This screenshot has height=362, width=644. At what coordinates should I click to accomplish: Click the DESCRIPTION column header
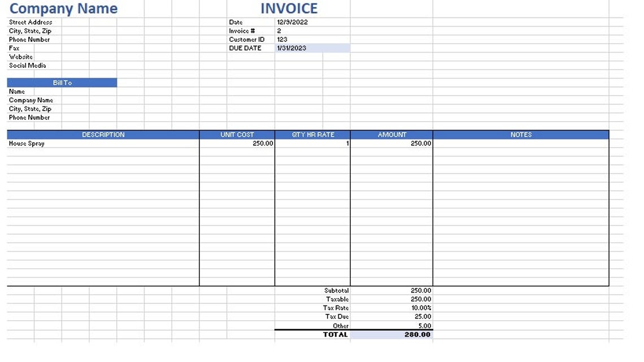[x=103, y=135]
